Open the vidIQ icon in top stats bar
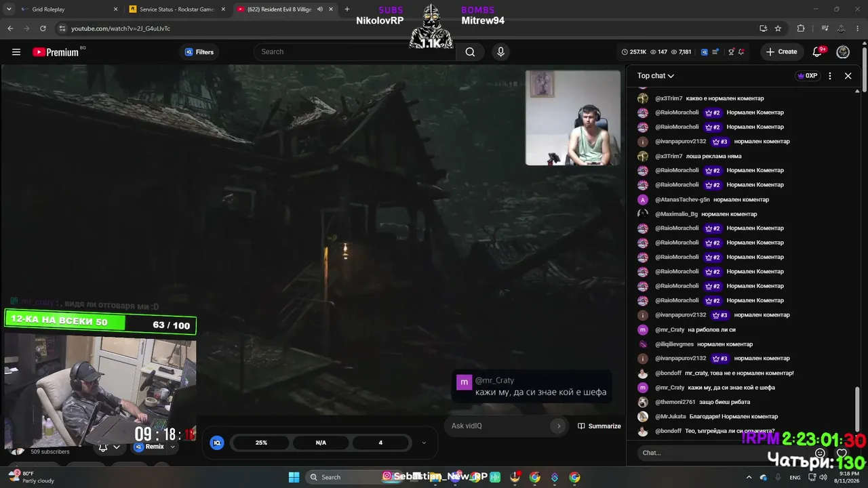This screenshot has width=868, height=488. point(704,52)
